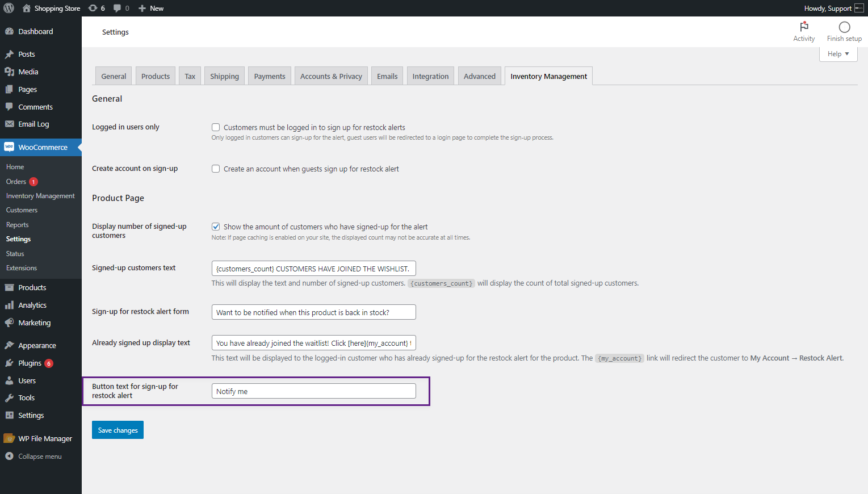The image size is (868, 494).
Task: Open Shopping Store home icon
Action: [26, 8]
